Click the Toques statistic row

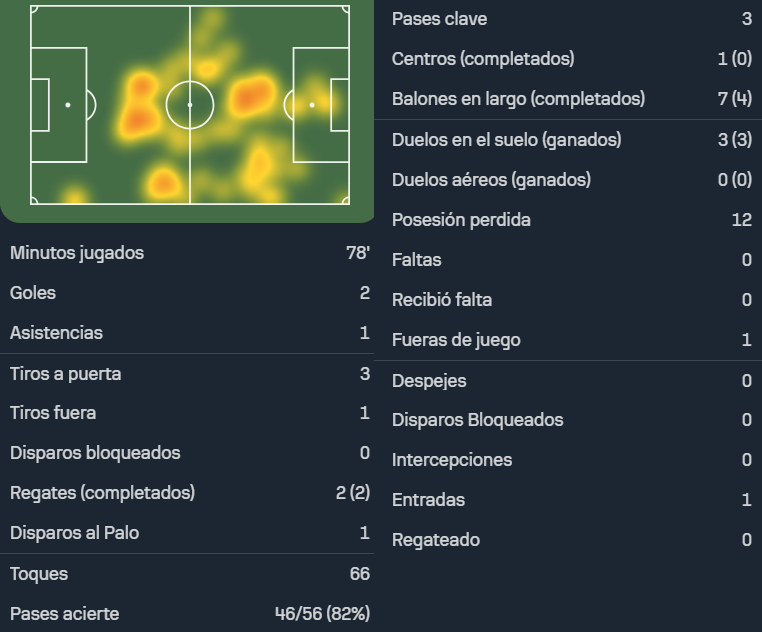point(187,574)
